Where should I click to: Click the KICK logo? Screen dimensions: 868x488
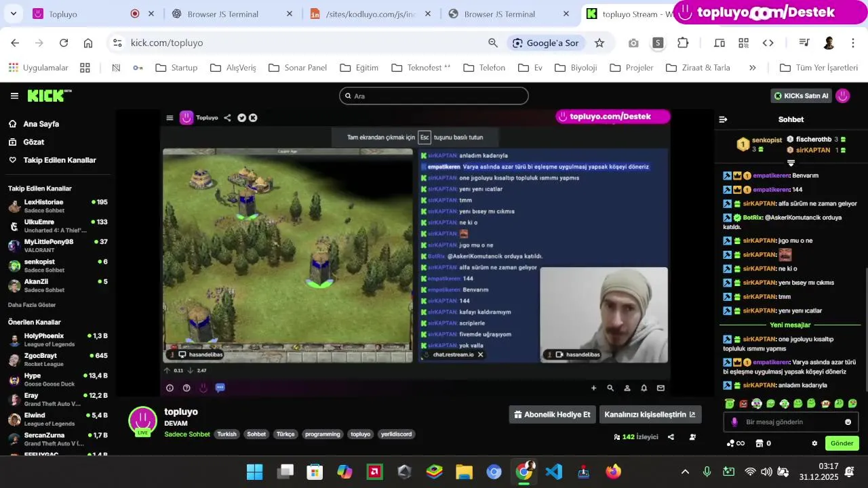coord(50,96)
